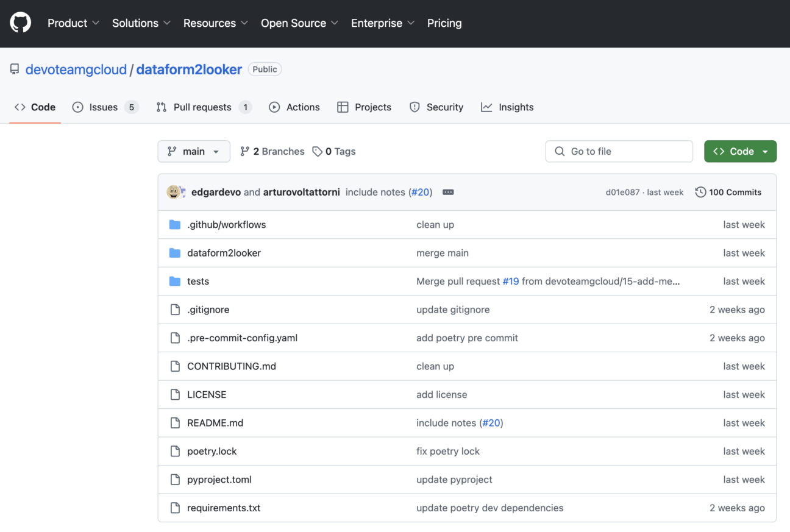Open the pyproject.toml file name
The height and width of the screenshot is (532, 790).
[x=219, y=480]
